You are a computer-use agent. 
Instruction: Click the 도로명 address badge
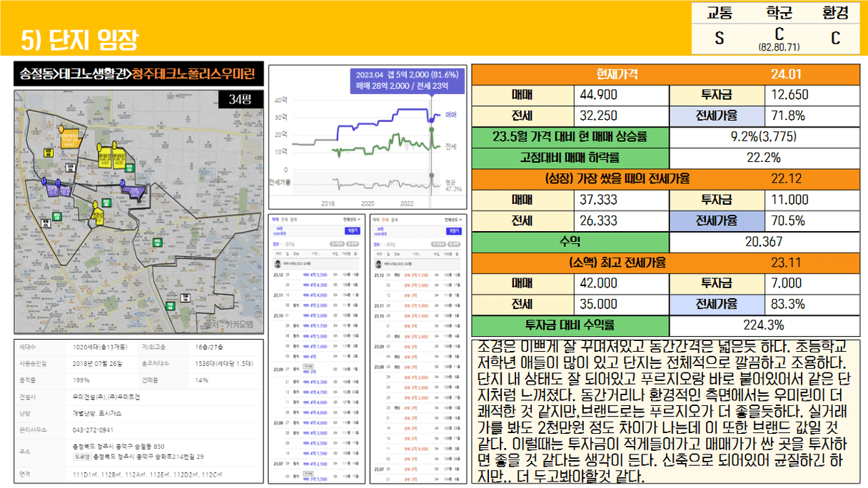click(82, 457)
